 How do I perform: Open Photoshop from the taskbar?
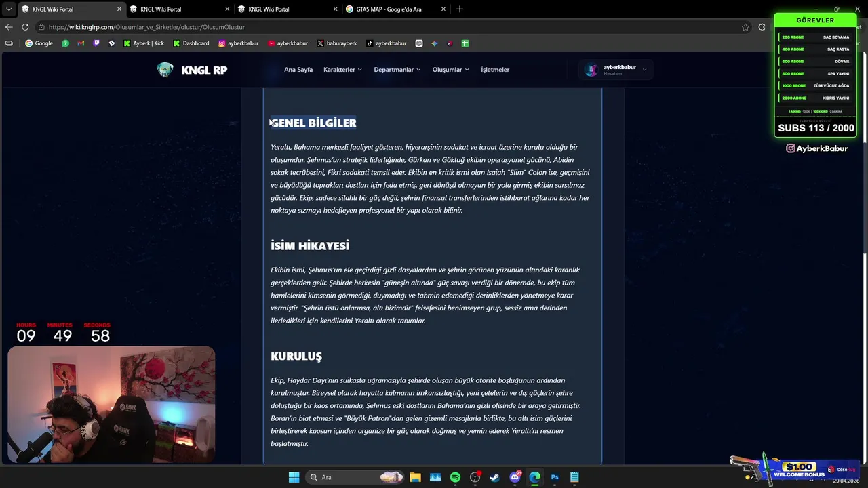(x=555, y=477)
